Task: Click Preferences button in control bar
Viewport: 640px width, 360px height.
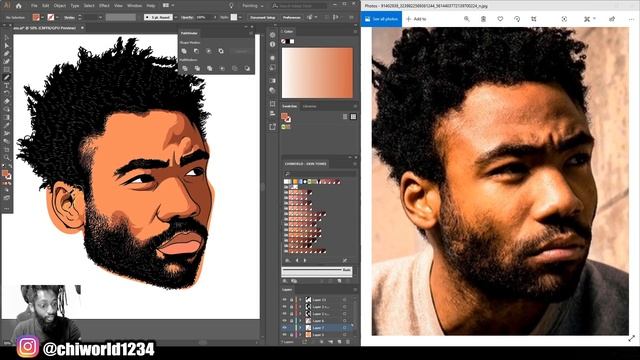Action: (x=291, y=18)
